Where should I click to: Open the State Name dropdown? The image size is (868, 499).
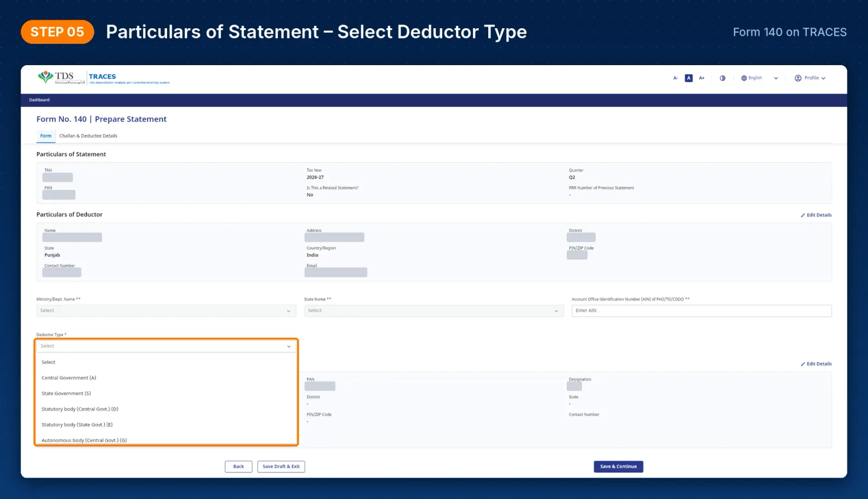(433, 311)
